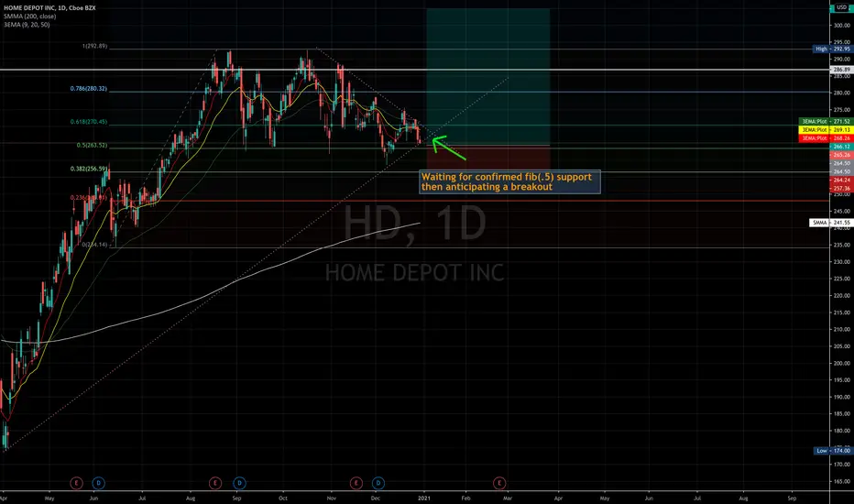The image size is (854, 504).
Task: Click the 257.36 red price label
Action: coord(841,188)
